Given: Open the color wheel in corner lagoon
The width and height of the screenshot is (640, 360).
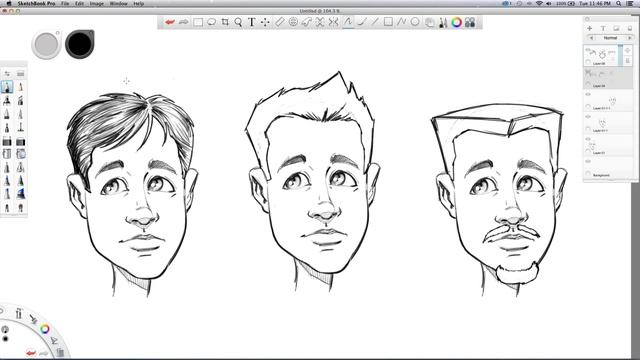Looking at the screenshot, I should click(x=44, y=329).
